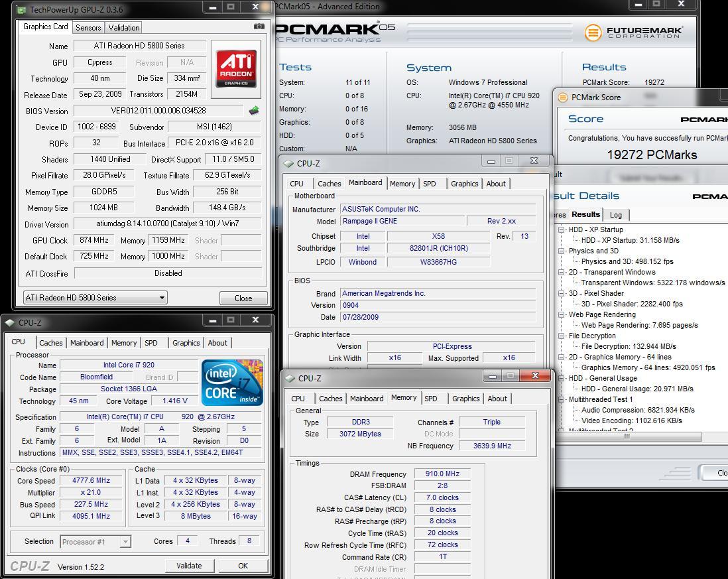Select 'Web Page Rendering: 7.695 pages/s' result
This screenshot has height=579, width=728.
click(639, 325)
